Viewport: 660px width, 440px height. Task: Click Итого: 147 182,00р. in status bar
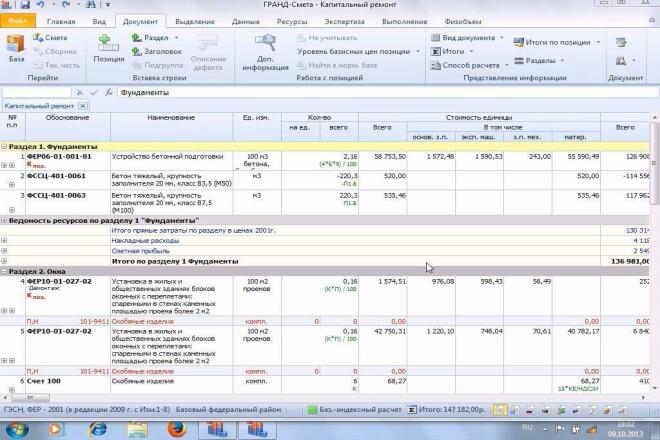452,410
